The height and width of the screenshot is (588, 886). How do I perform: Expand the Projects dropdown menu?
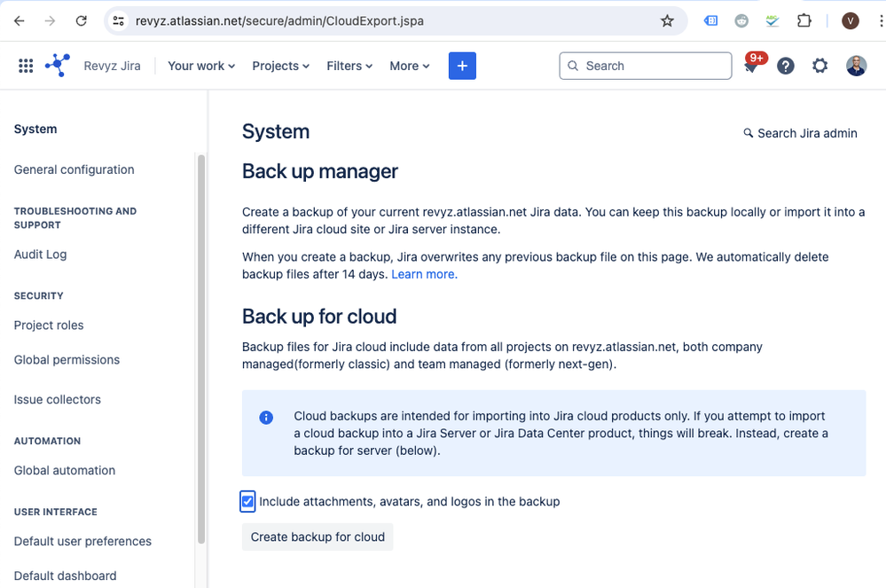(281, 66)
